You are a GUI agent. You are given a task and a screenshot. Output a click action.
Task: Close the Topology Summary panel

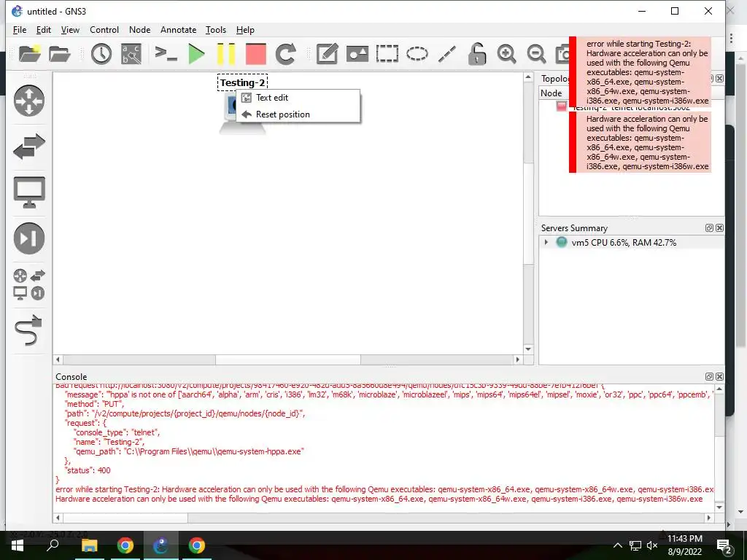[x=719, y=78]
